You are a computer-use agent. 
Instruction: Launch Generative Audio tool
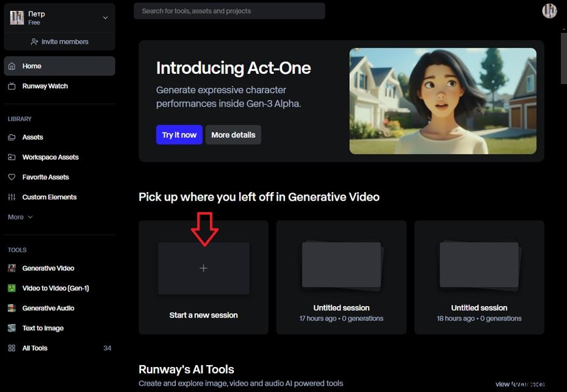point(60,308)
